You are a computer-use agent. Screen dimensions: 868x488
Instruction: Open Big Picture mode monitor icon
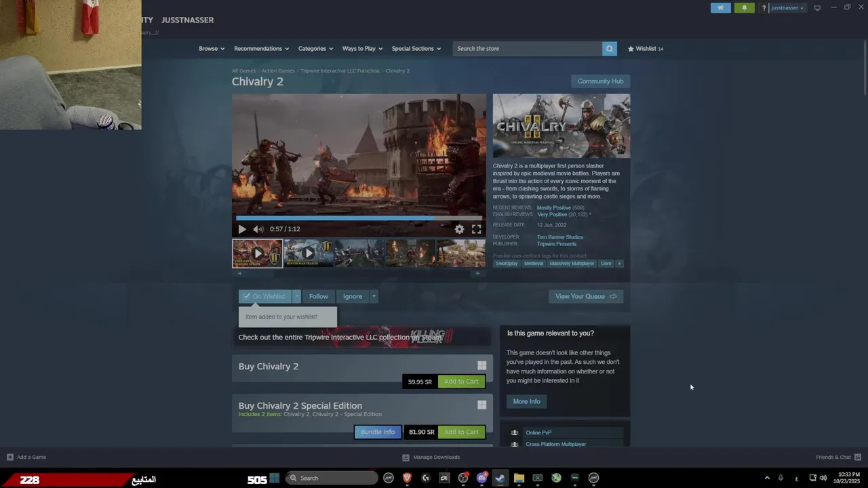pyautogui.click(x=817, y=7)
